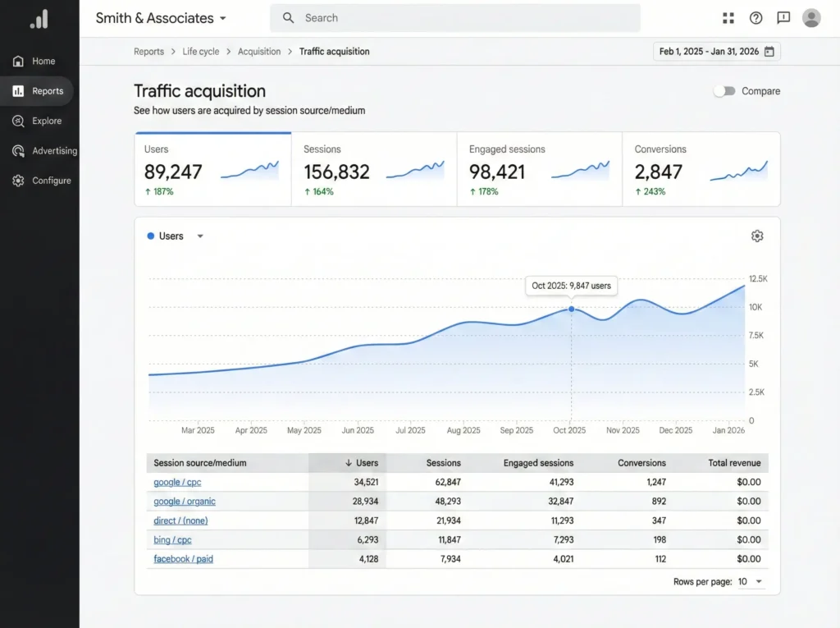This screenshot has height=628, width=840.
Task: Select the Conversions scorecard tab
Action: coord(701,169)
